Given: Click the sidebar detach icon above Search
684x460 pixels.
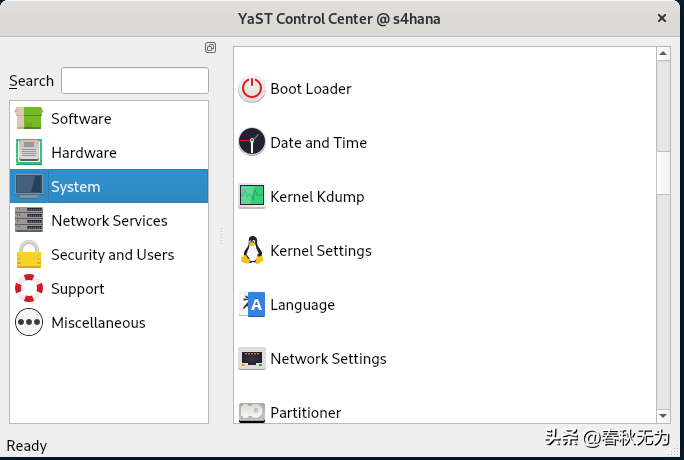Looking at the screenshot, I should 210,47.
